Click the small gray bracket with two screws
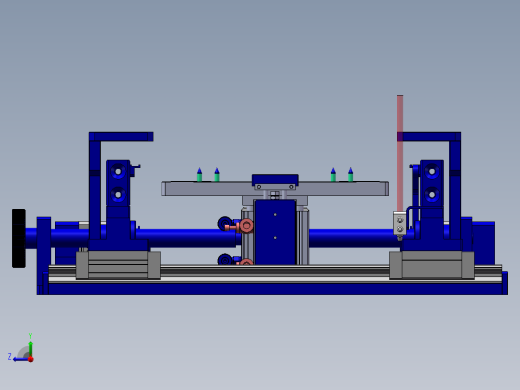Screen dimensions: 520x390 tap(400, 224)
